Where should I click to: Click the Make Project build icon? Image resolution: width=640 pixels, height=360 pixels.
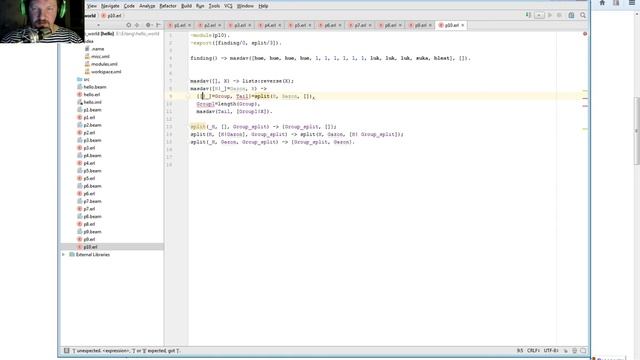529,15
